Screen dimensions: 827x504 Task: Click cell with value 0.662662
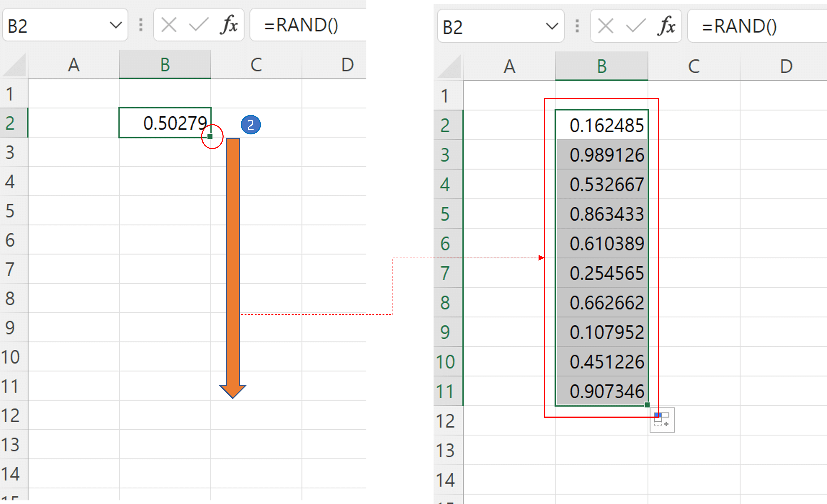point(602,302)
